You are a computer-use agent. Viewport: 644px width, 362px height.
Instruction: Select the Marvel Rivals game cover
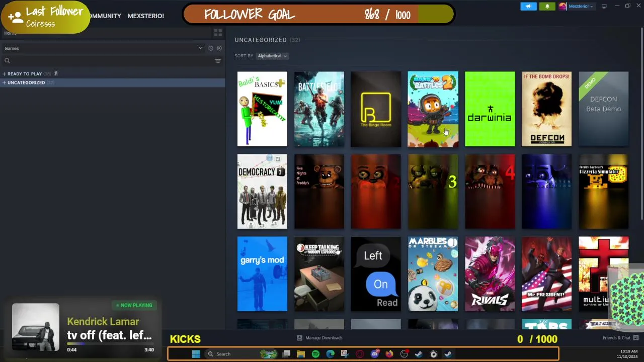[490, 274]
